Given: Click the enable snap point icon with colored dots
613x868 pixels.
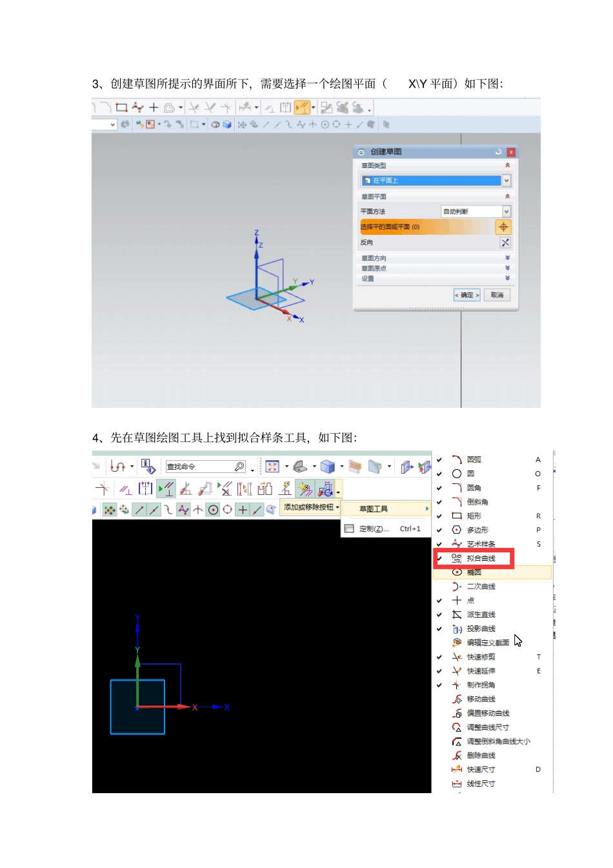Looking at the screenshot, I should tap(110, 510).
